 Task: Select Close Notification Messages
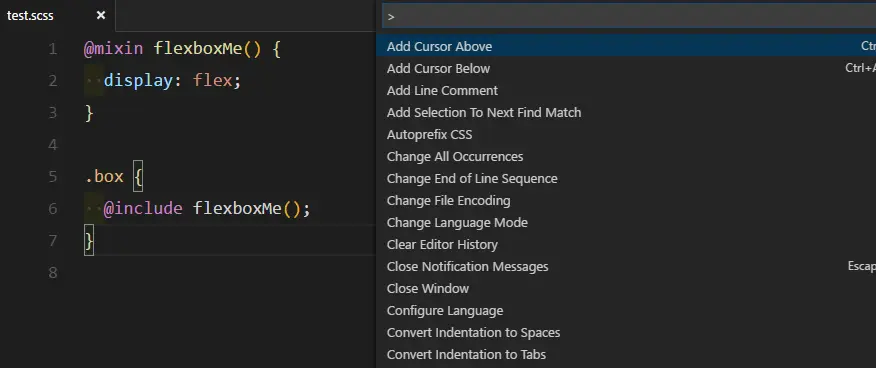[x=626, y=266]
